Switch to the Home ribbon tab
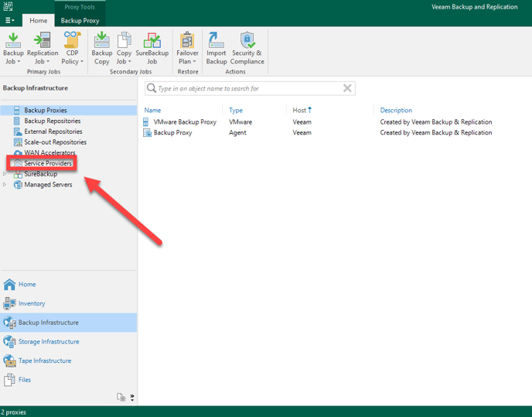532x417 pixels. click(39, 20)
